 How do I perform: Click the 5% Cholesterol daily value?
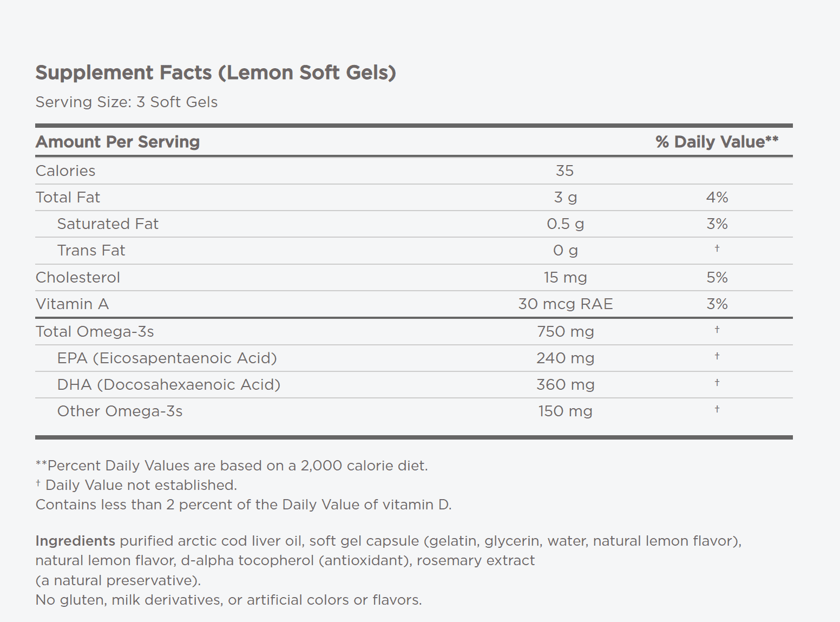[x=717, y=277]
